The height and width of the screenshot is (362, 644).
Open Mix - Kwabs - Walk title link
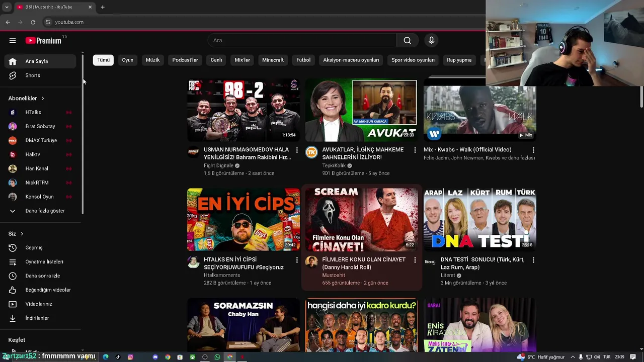point(467,150)
